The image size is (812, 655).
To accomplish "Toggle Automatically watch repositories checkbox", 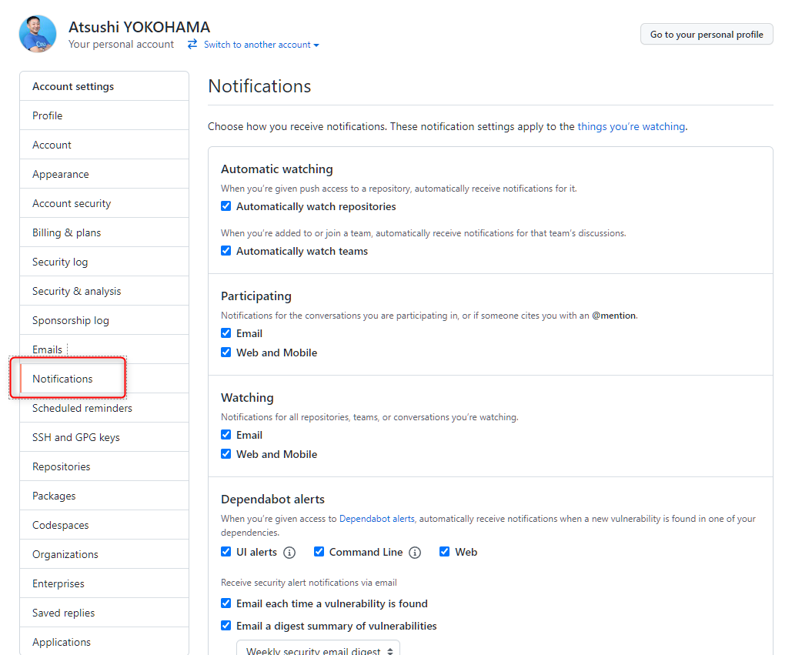I will tap(226, 206).
